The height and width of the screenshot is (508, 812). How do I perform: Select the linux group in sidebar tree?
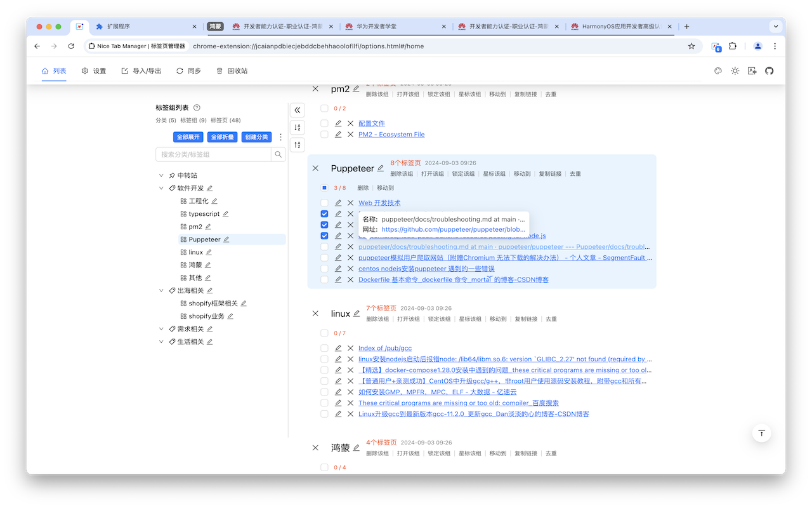tap(196, 252)
